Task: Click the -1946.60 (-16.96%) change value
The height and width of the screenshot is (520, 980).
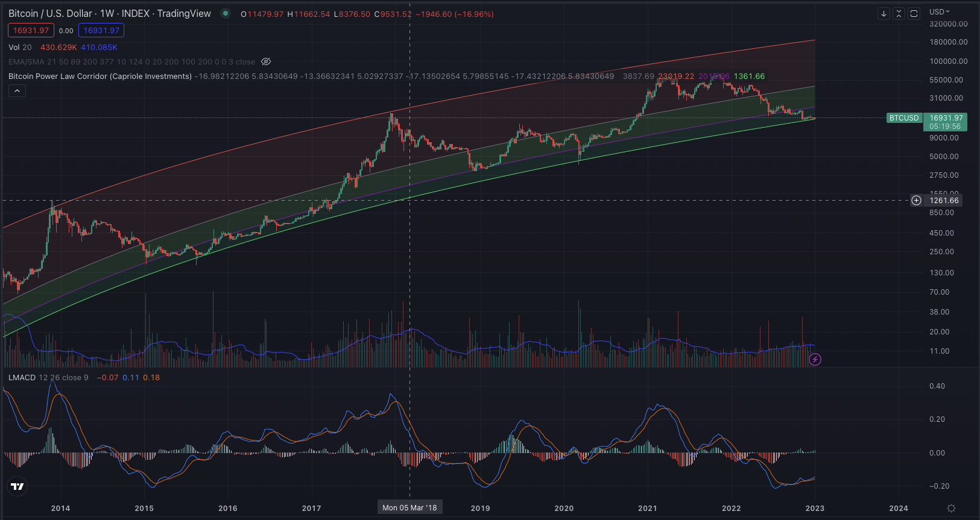Action: click(x=455, y=14)
